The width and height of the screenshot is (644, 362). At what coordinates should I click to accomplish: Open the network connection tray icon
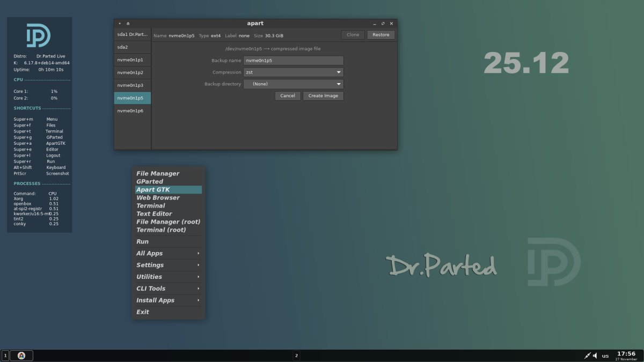click(x=588, y=356)
